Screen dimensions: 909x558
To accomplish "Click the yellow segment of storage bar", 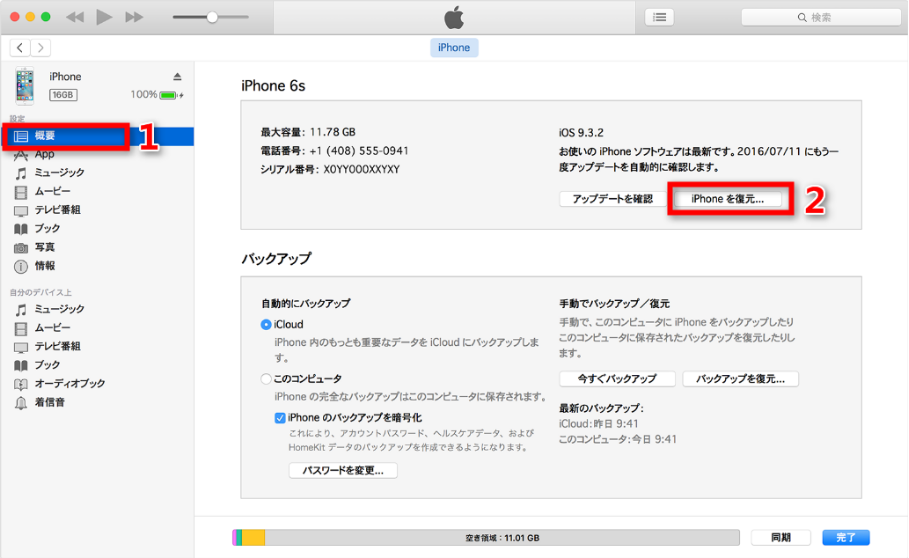I will tap(253, 538).
